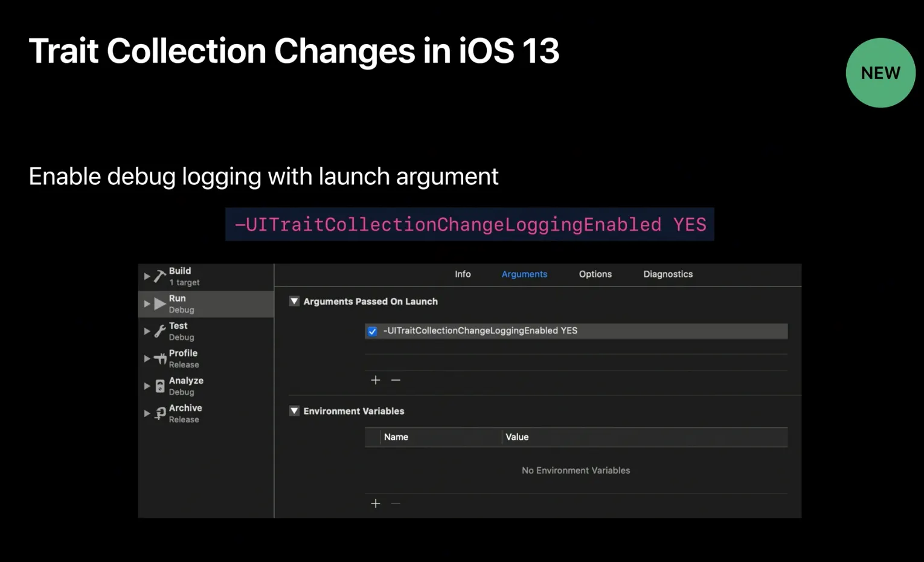This screenshot has width=924, height=562.
Task: Click the Archive icon
Action: (160, 413)
